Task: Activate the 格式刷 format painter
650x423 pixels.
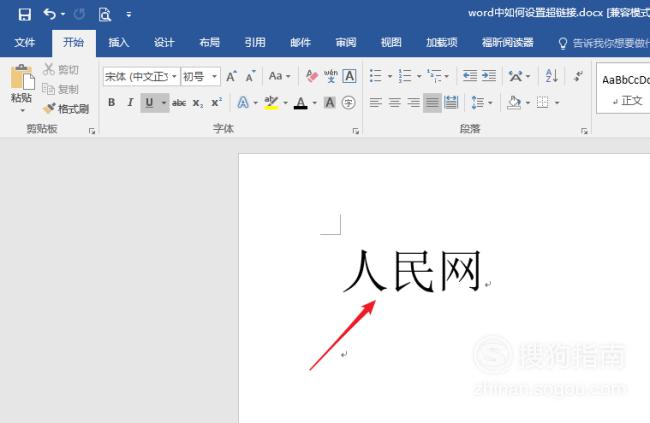Action: [65, 109]
